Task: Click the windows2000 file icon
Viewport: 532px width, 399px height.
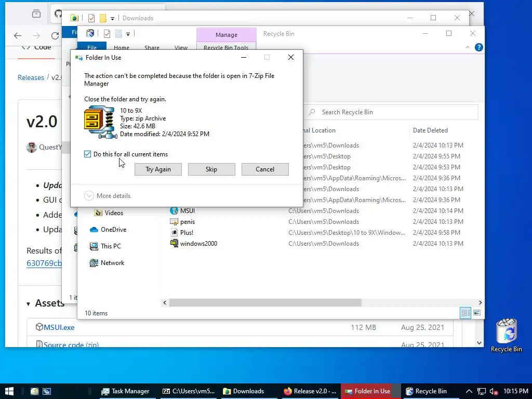Action: point(174,243)
